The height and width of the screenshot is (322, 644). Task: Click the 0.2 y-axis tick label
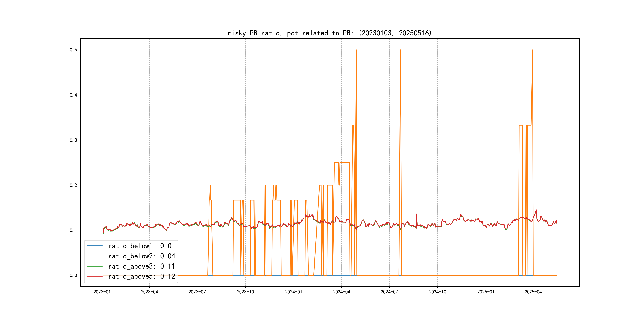click(x=73, y=185)
